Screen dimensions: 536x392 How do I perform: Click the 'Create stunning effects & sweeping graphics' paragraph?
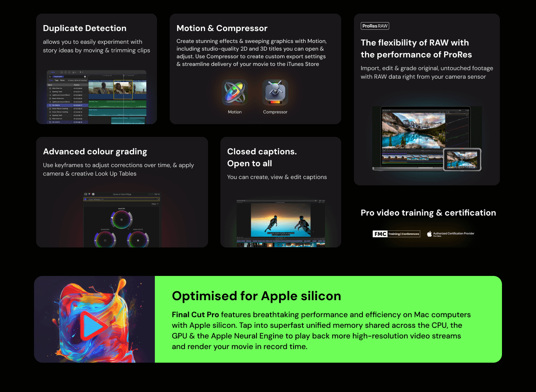pyautogui.click(x=252, y=53)
